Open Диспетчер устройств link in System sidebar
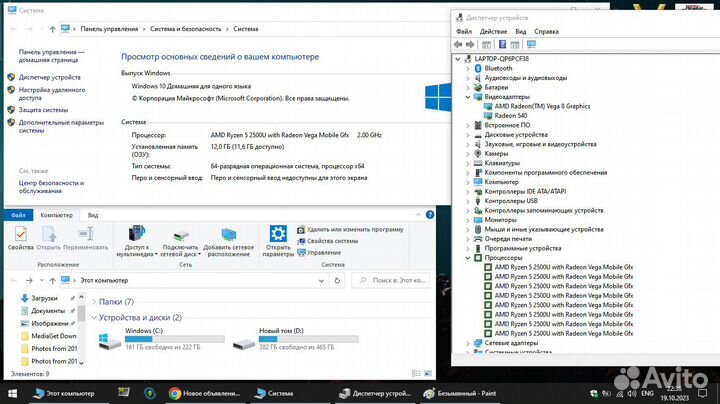This screenshot has height=404, width=720. coord(50,77)
